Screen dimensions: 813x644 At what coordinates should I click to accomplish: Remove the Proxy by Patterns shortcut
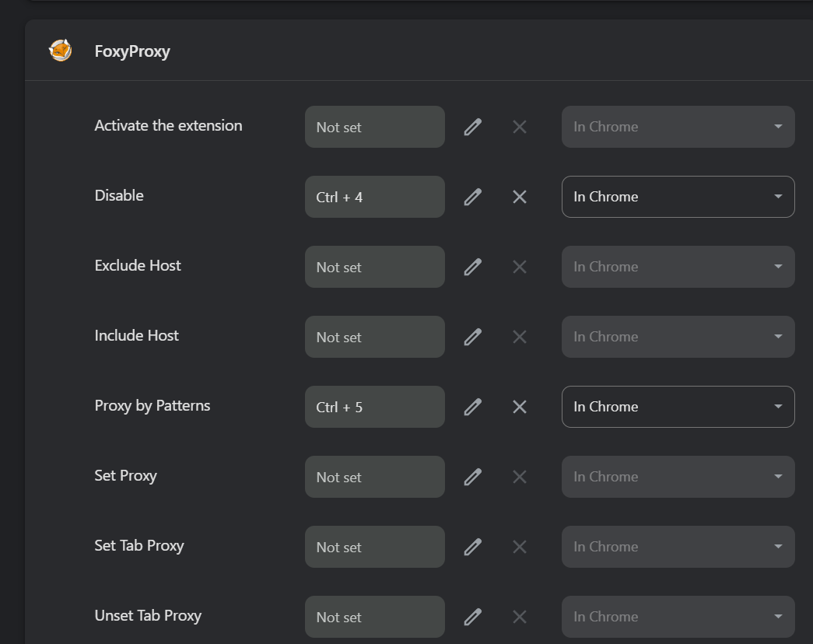pos(520,407)
